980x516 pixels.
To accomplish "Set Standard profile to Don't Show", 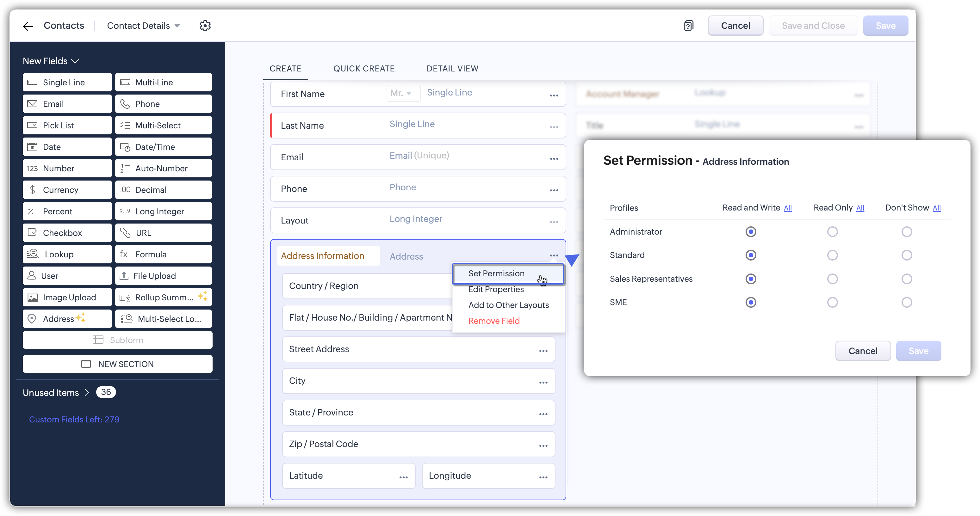I will (x=907, y=255).
